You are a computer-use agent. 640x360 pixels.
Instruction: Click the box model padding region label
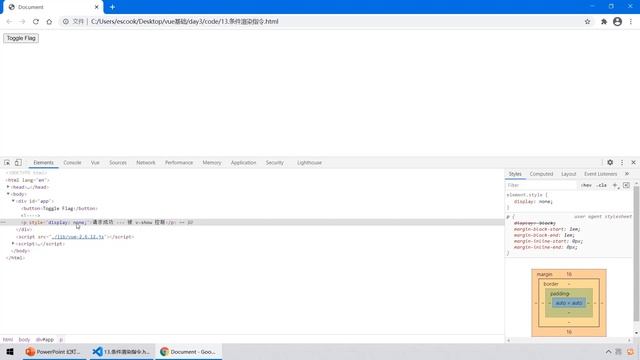click(560, 293)
